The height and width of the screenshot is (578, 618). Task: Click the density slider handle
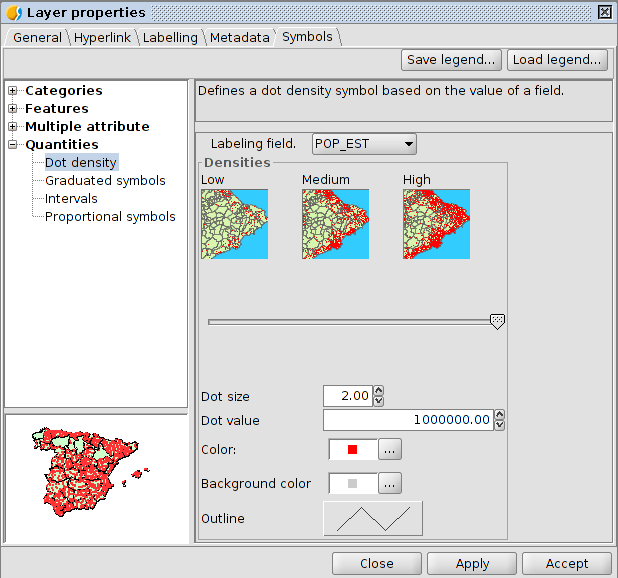497,321
